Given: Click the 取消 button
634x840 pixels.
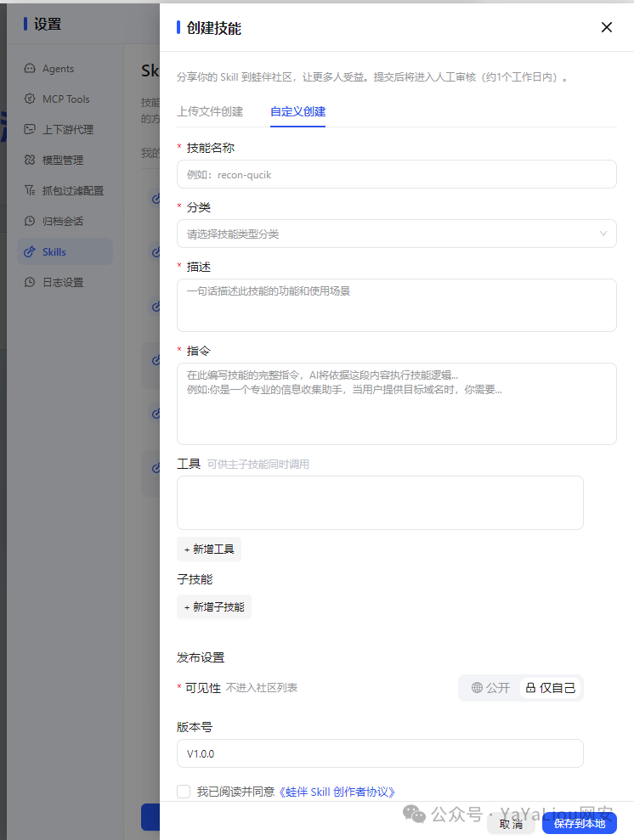Looking at the screenshot, I should (511, 824).
